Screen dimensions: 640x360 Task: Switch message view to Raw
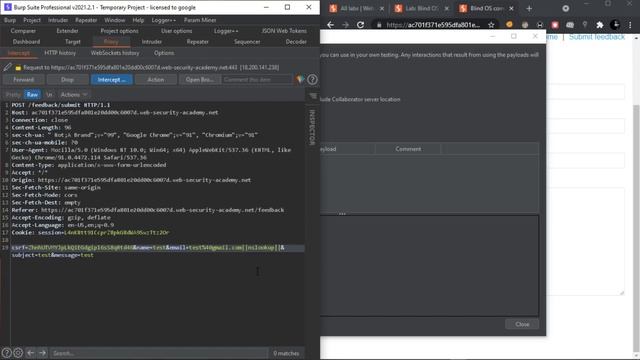[x=32, y=94]
